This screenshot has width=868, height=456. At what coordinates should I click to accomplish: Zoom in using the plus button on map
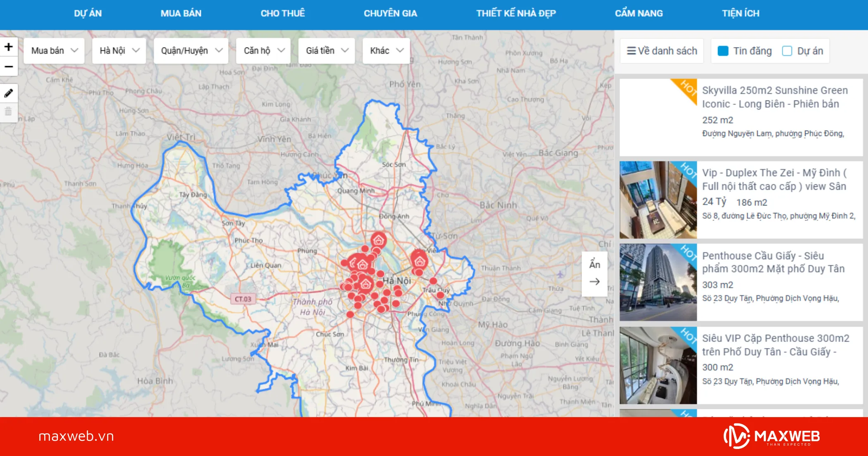coord(9,47)
